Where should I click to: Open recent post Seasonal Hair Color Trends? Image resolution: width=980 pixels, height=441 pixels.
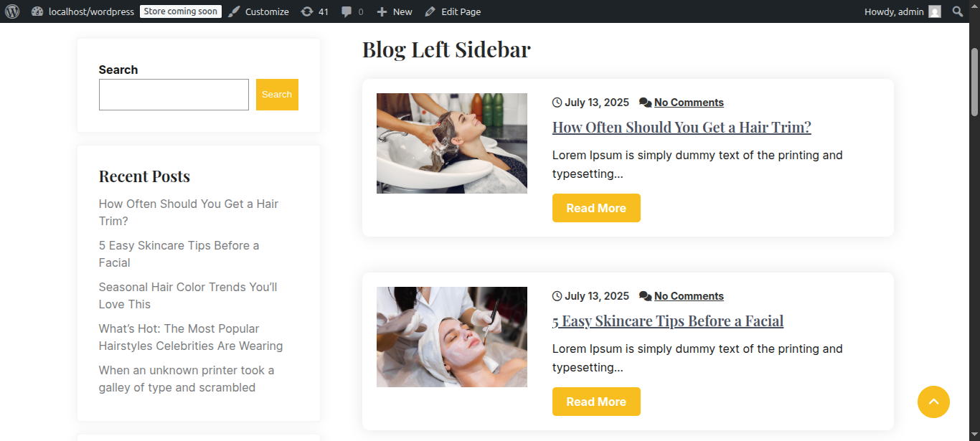188,295
